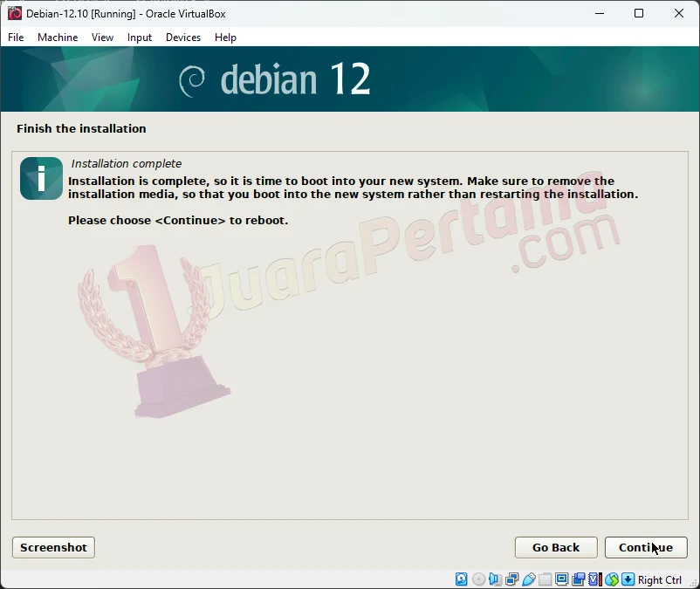
Task: Open the View menu
Action: (x=102, y=38)
